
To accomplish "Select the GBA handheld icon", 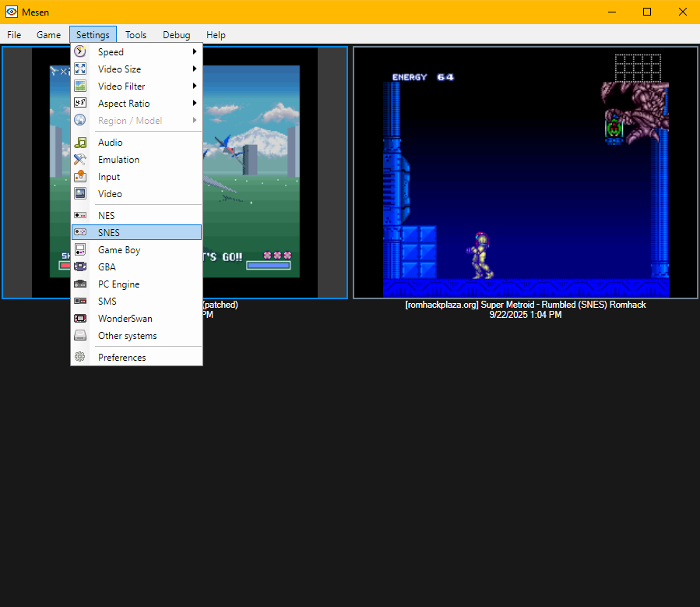I will (80, 266).
